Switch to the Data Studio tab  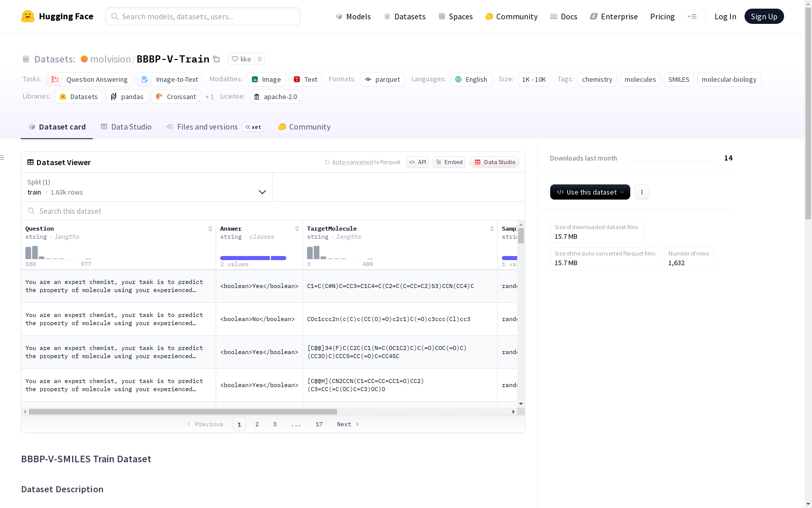(126, 127)
